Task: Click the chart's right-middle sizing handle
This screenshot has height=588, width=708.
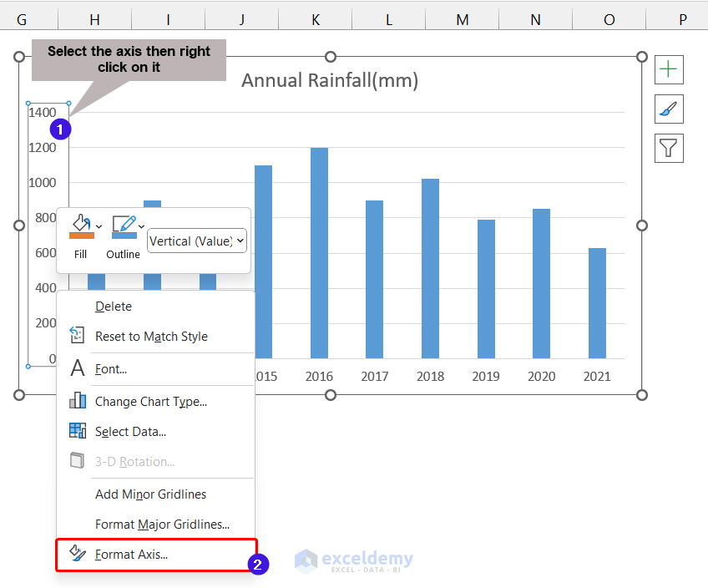Action: 641,226
